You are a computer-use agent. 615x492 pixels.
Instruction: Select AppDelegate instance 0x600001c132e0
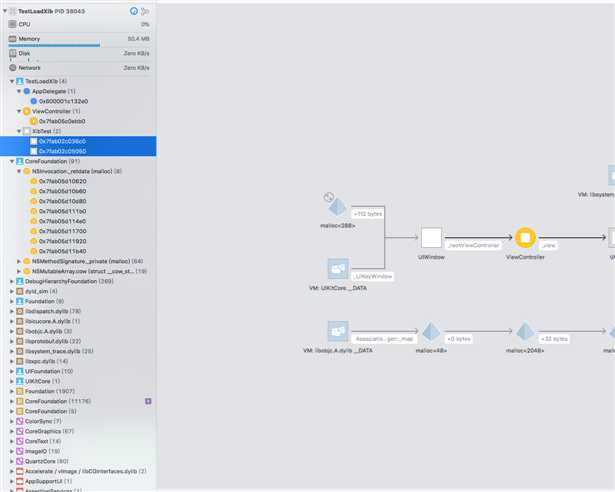78,101
